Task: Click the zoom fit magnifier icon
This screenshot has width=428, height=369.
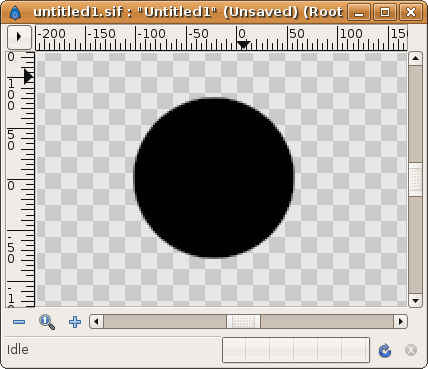Action: click(47, 322)
